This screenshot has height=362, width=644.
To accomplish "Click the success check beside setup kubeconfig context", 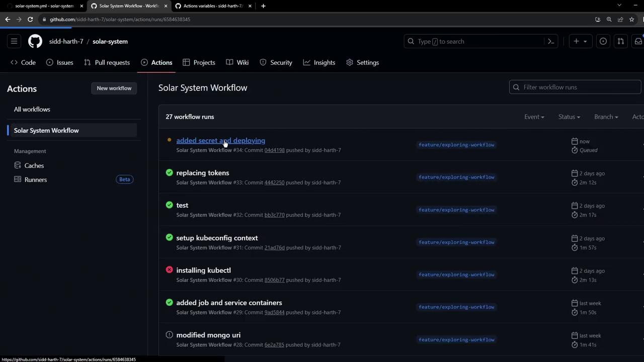I will pyautogui.click(x=169, y=238).
